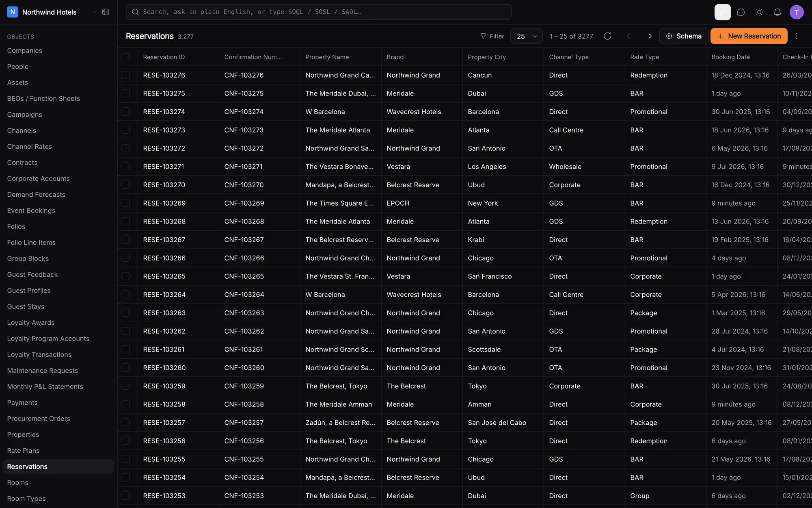Open reservation RESE-103271
Viewport: 812px width, 508px height.
(163, 167)
